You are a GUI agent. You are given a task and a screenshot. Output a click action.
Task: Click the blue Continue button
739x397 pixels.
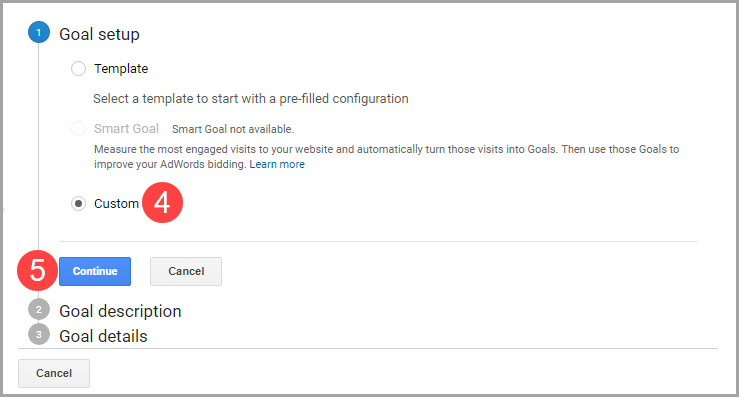[x=95, y=271]
